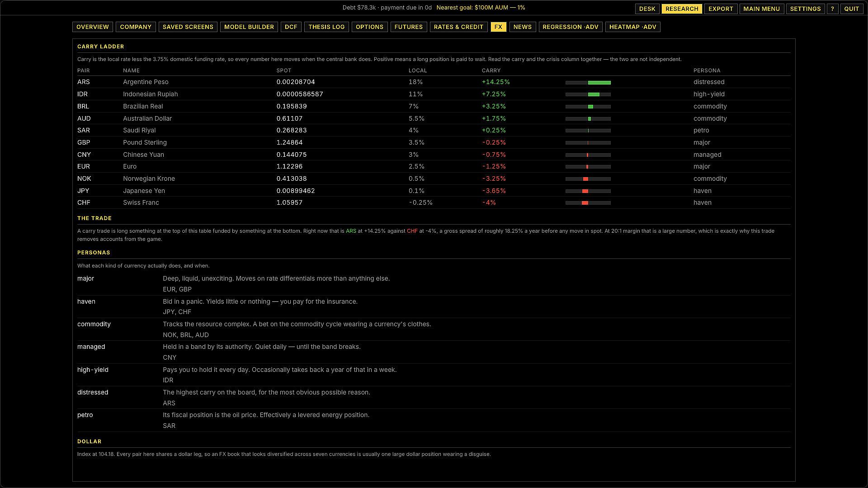Click spot value 1.24864
868x488 pixels.
click(289, 142)
